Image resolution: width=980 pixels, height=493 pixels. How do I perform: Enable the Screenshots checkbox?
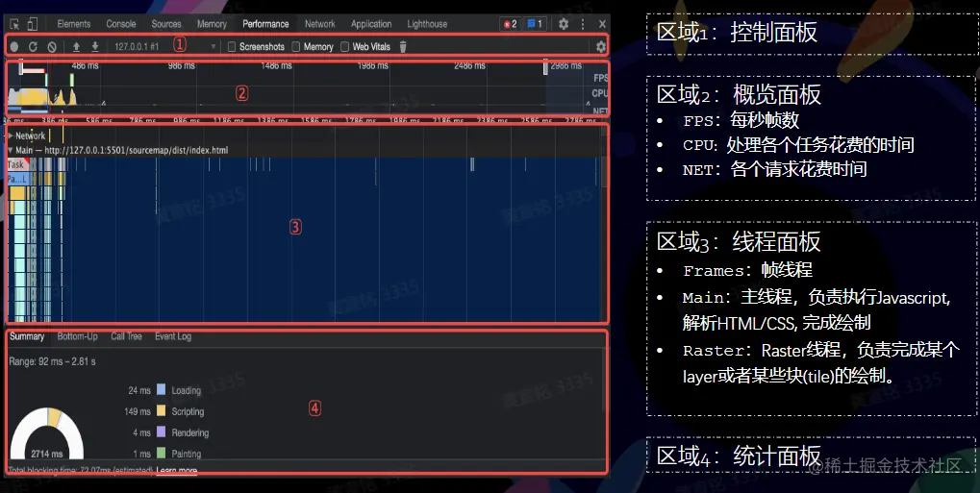click(232, 47)
